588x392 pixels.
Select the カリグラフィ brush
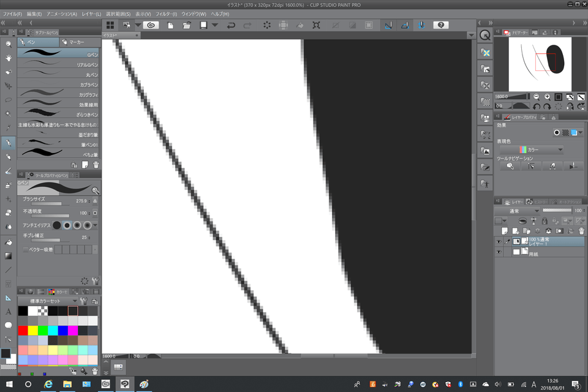(x=58, y=95)
